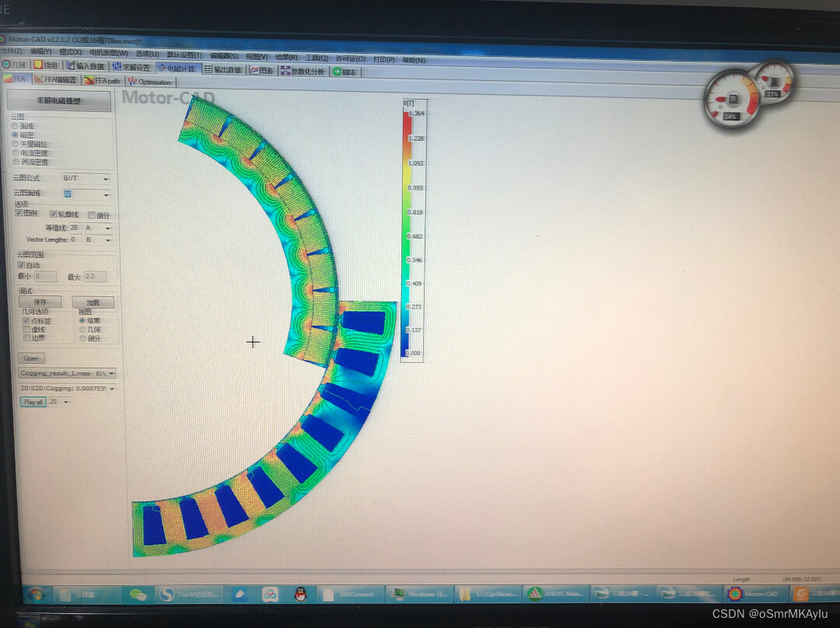Select the 面域 contour radio button

tap(15, 126)
